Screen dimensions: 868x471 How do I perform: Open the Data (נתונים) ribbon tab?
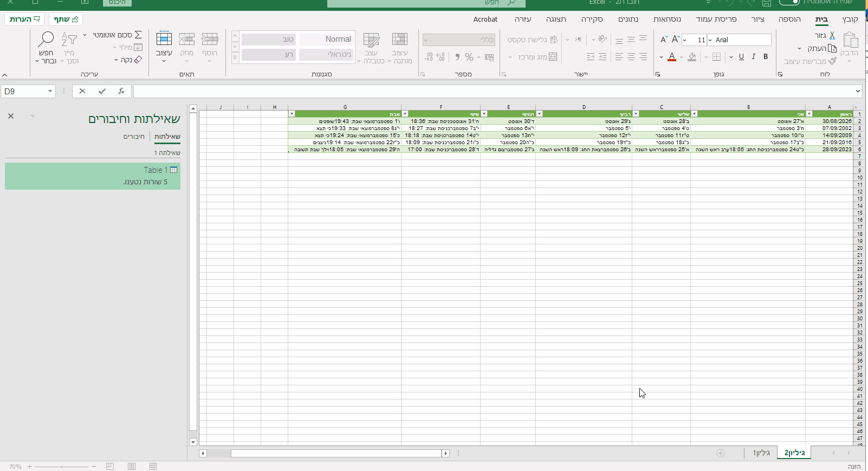628,19
